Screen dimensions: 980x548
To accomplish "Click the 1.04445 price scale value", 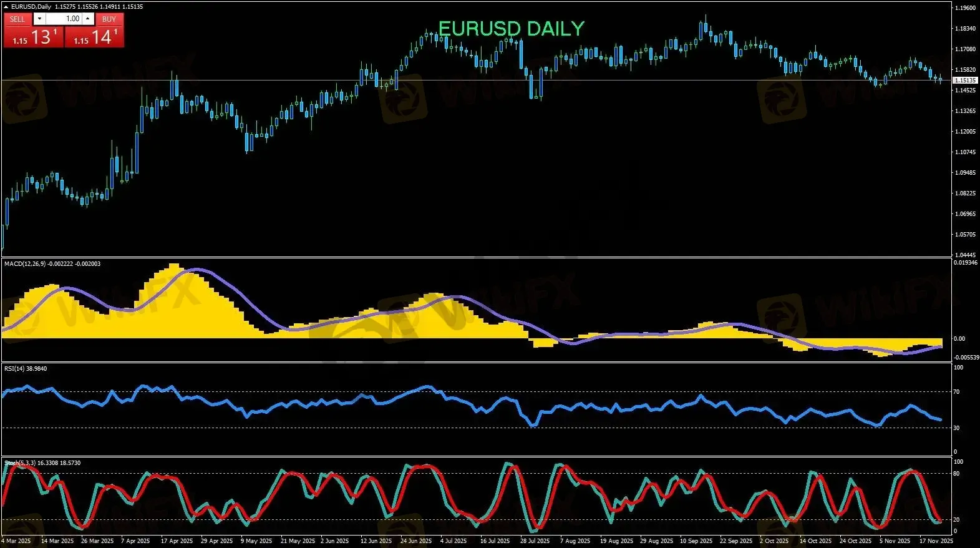I will (965, 255).
